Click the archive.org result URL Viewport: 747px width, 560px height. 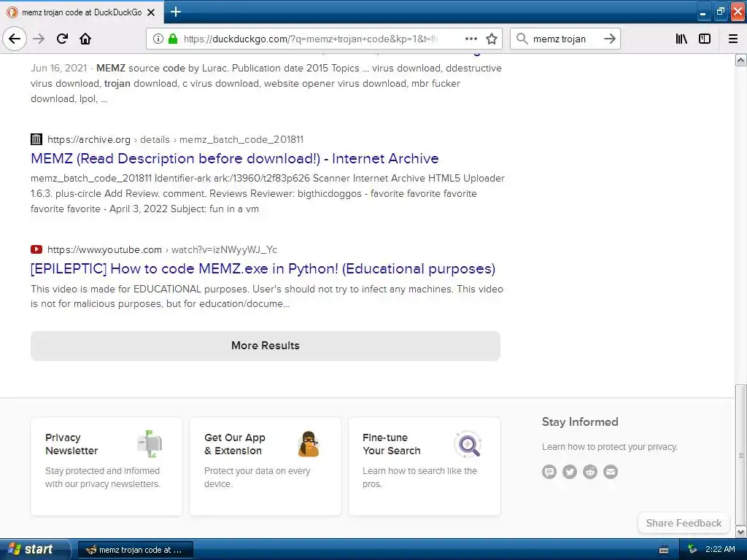(x=175, y=139)
